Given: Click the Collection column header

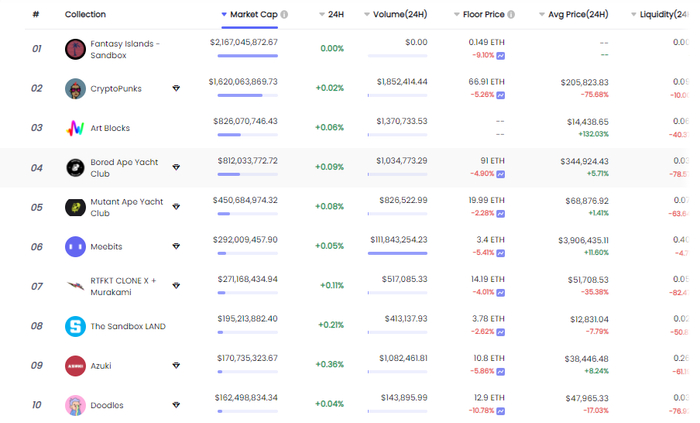Looking at the screenshot, I should (85, 14).
